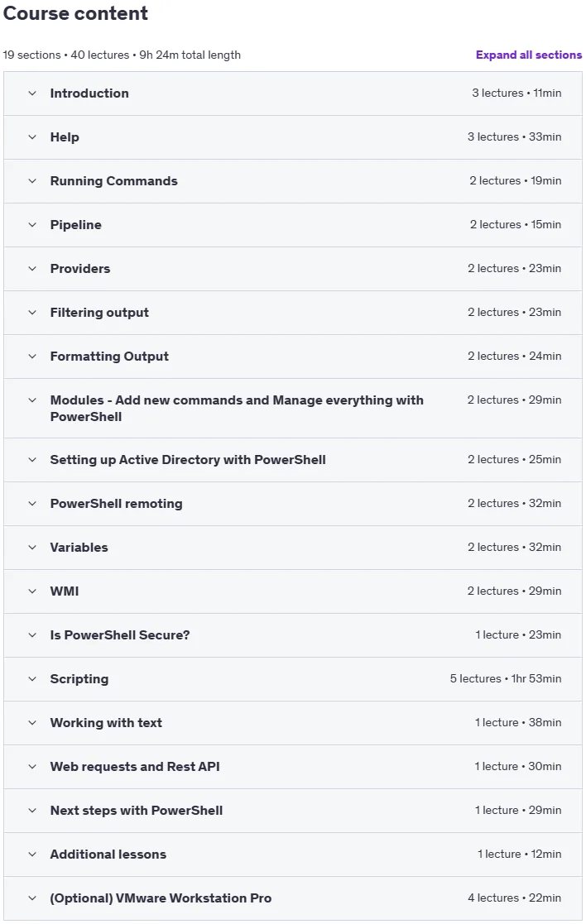Expand the Providers section

[292, 269]
